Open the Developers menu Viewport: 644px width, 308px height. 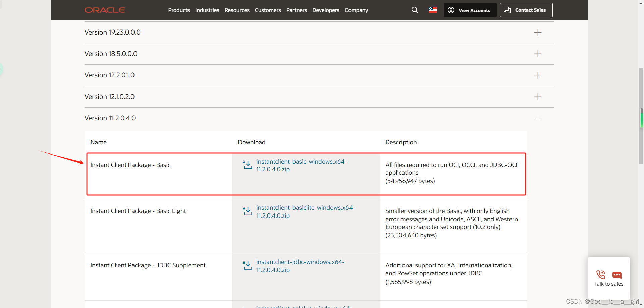326,10
